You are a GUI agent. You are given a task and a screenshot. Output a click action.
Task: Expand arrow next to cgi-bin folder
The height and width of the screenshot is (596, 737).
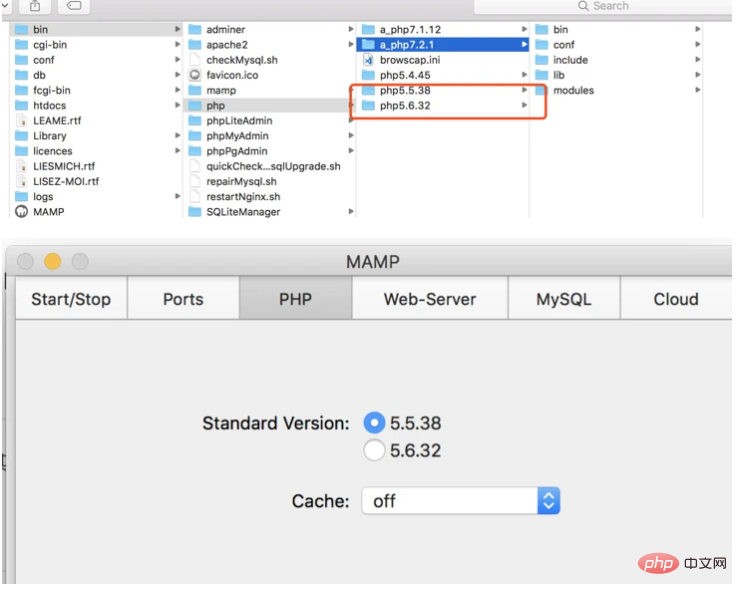click(x=177, y=44)
